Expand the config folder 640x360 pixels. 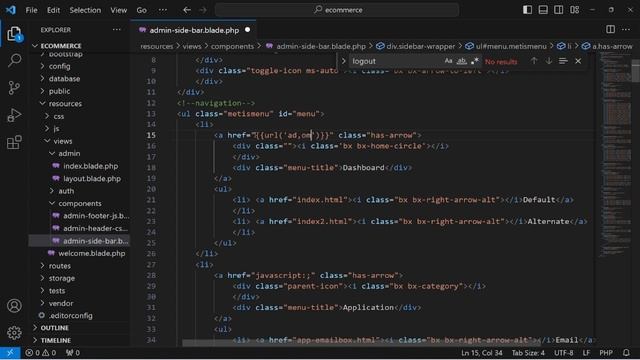point(59,66)
